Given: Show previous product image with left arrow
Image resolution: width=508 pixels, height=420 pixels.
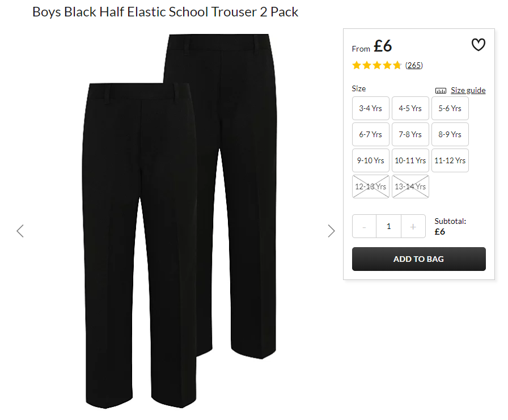Looking at the screenshot, I should [x=20, y=231].
